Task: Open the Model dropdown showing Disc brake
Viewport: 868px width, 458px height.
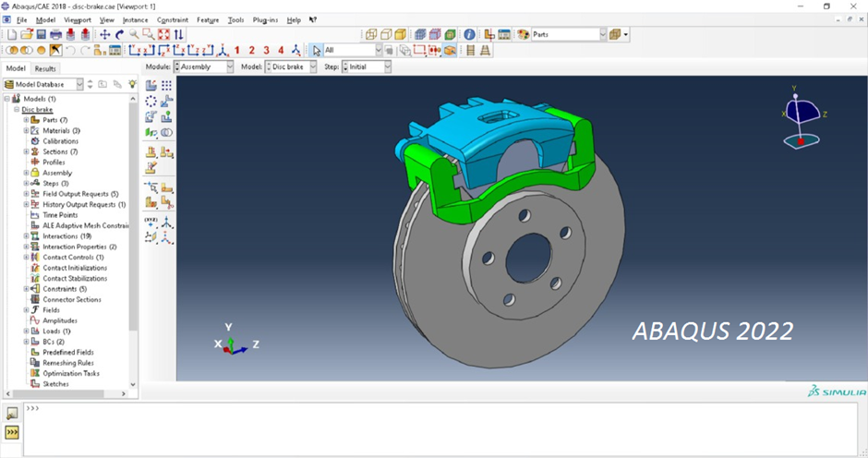Action: 291,66
